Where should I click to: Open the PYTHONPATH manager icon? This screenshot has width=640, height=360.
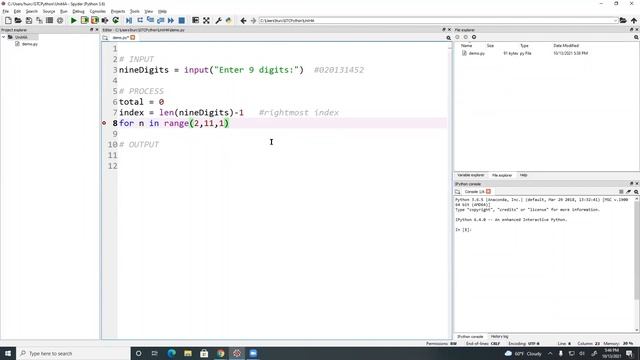(229, 20)
